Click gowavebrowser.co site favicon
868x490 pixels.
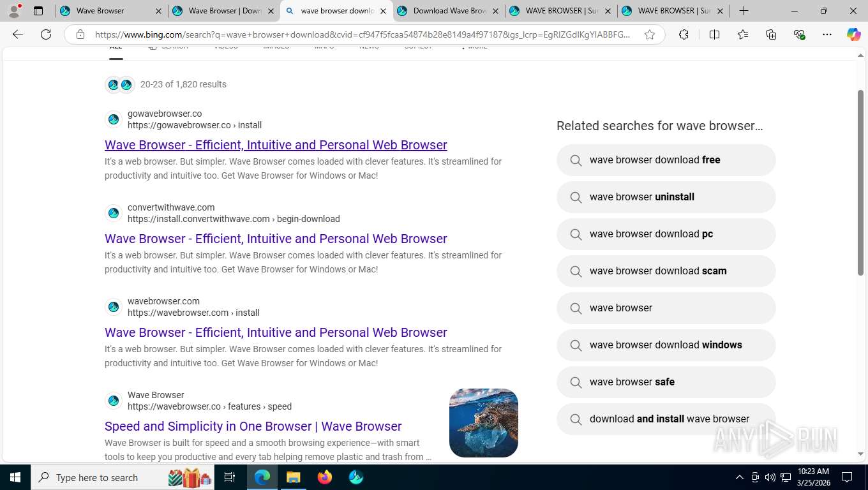point(114,119)
